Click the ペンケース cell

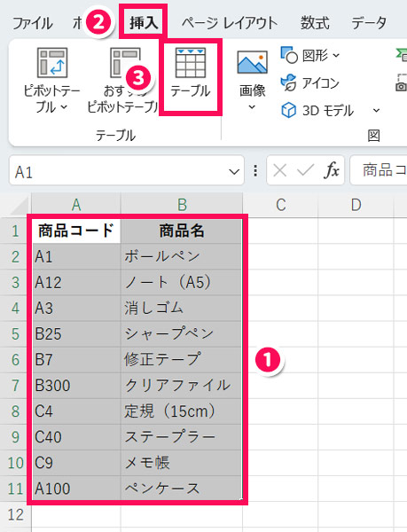pos(182,489)
